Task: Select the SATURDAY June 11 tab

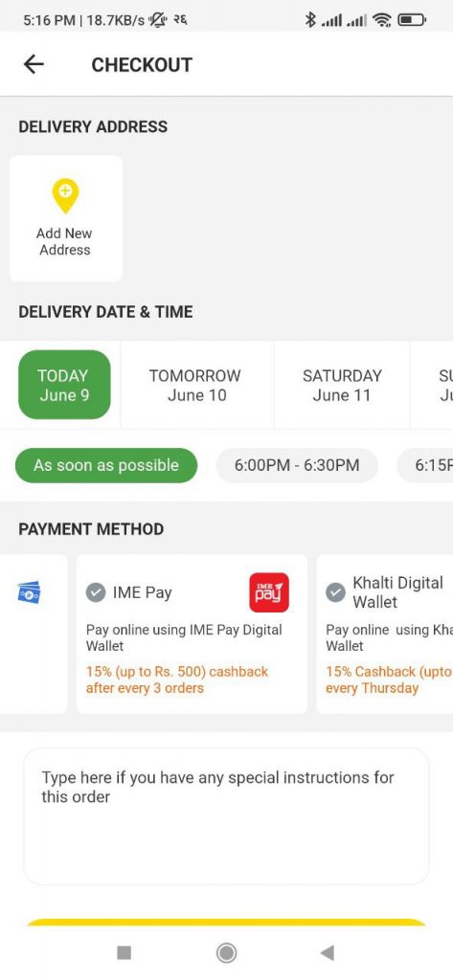Action: [x=342, y=385]
